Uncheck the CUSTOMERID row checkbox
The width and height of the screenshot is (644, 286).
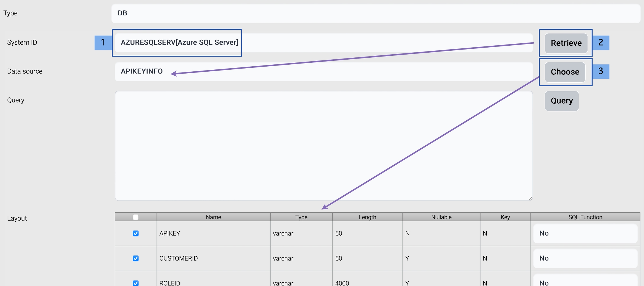[x=136, y=258]
